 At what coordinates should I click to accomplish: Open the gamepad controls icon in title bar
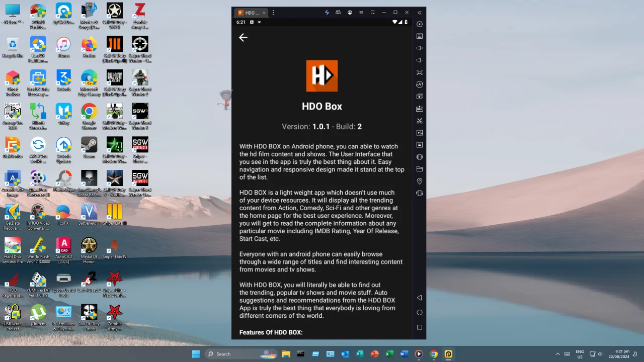(x=338, y=13)
